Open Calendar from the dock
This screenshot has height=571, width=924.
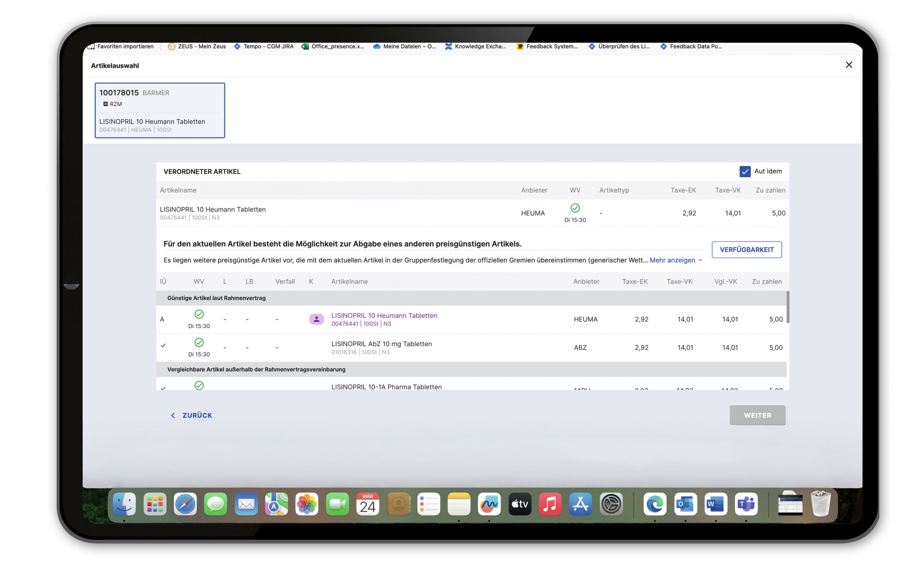pos(368,504)
